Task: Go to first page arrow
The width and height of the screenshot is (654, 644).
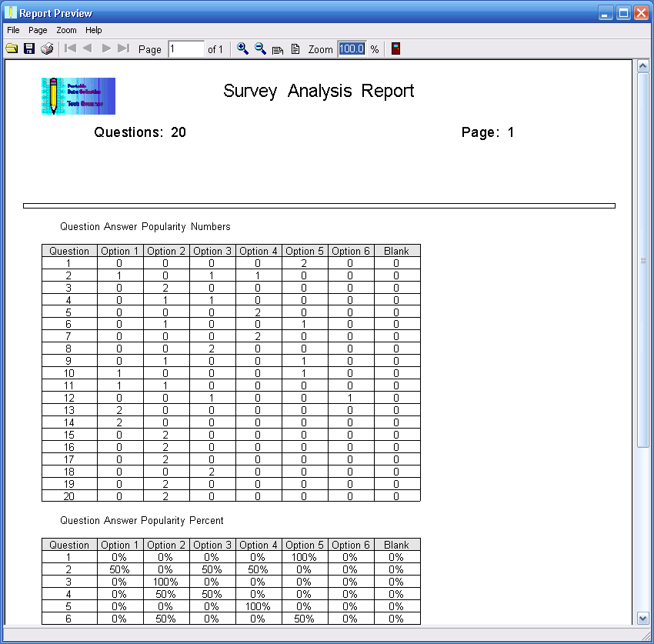Action: point(70,48)
